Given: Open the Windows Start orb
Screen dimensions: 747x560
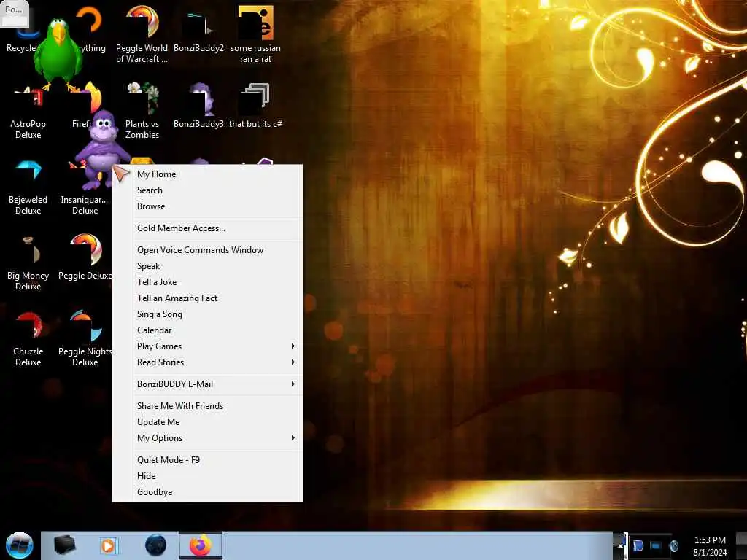Looking at the screenshot, I should [20, 545].
